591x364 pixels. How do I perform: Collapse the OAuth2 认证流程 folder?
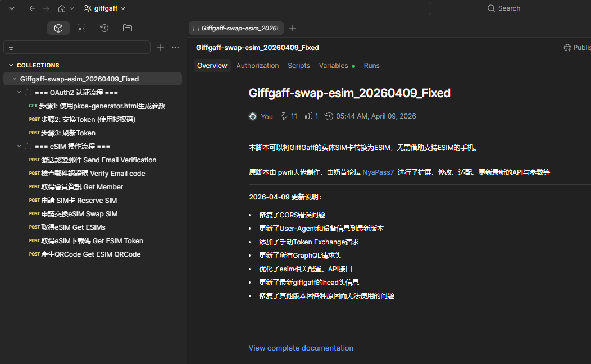(x=19, y=92)
